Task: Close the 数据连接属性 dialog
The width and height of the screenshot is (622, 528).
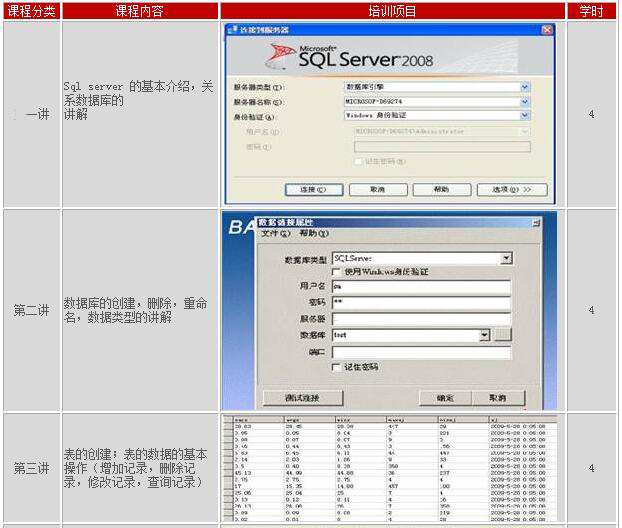Action: 536,223
